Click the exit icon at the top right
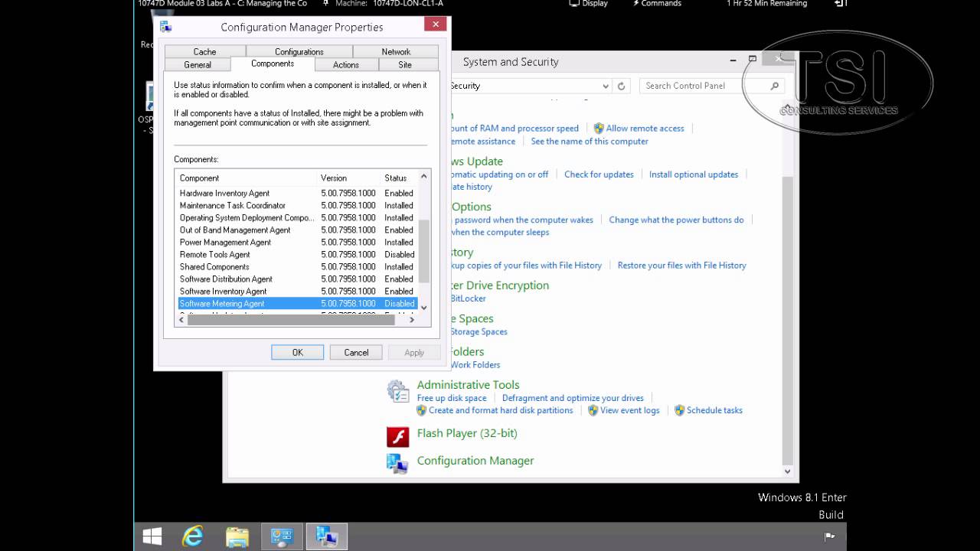Viewport: 980px width, 551px height. point(840,4)
